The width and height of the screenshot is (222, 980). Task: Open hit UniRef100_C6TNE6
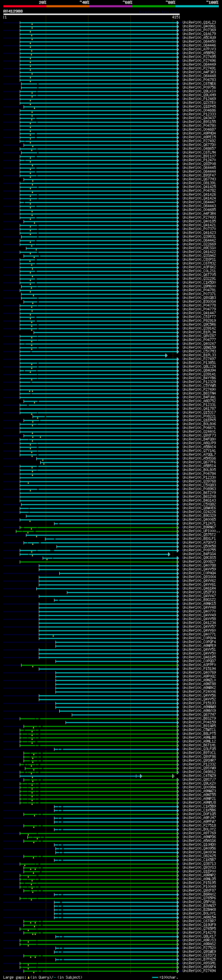click(x=199, y=84)
